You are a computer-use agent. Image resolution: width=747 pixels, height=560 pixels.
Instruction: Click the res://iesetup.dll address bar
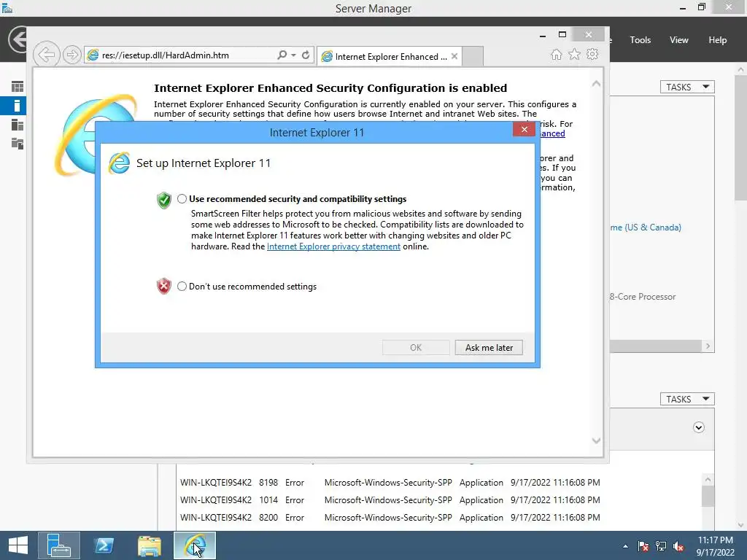point(181,55)
